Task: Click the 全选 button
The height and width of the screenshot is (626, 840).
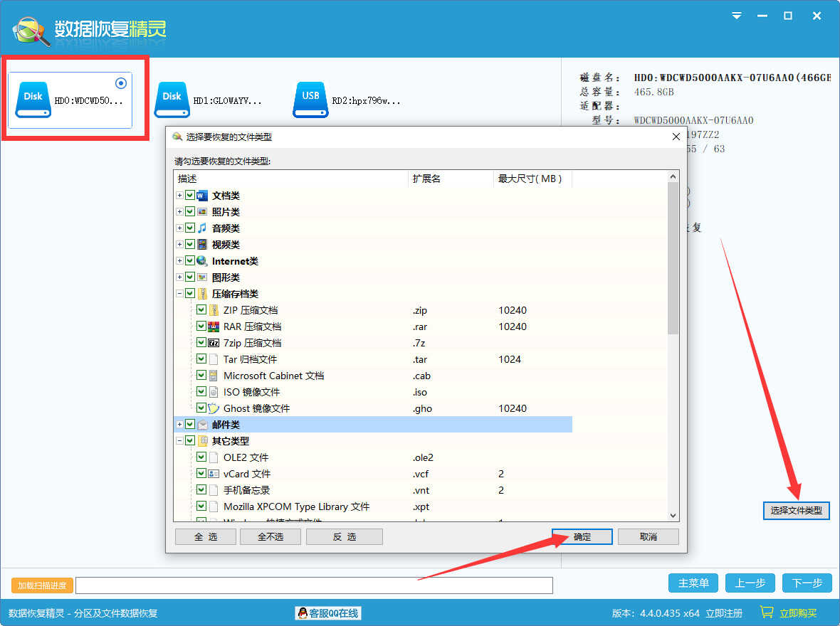Action: tap(206, 536)
